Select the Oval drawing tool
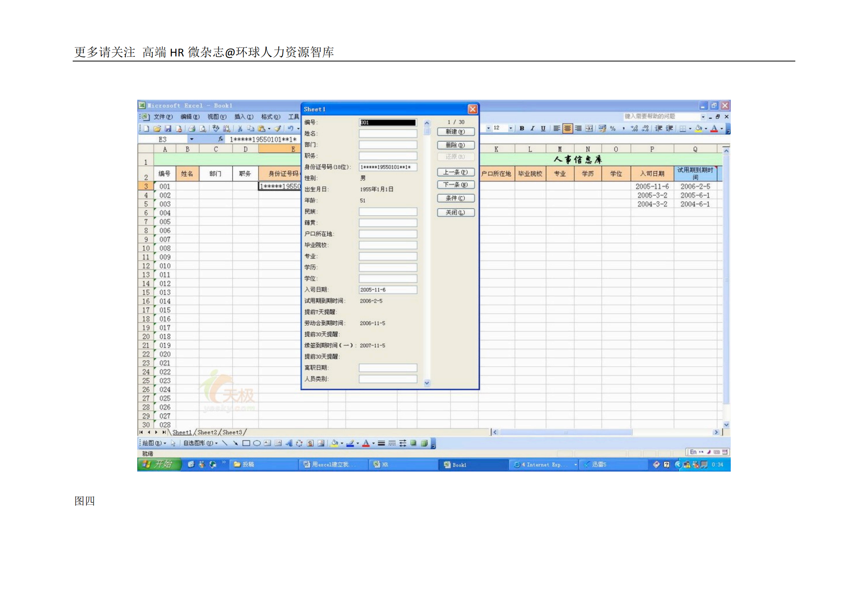 pyautogui.click(x=256, y=443)
